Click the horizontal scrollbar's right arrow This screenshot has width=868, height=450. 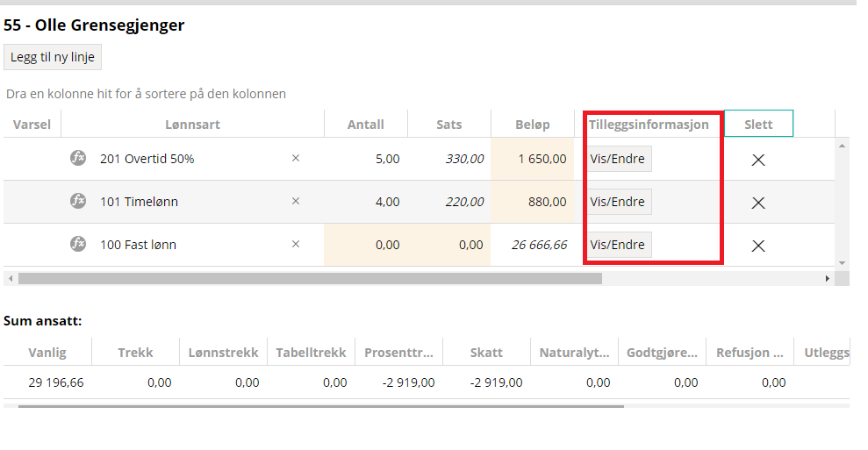pyautogui.click(x=827, y=278)
